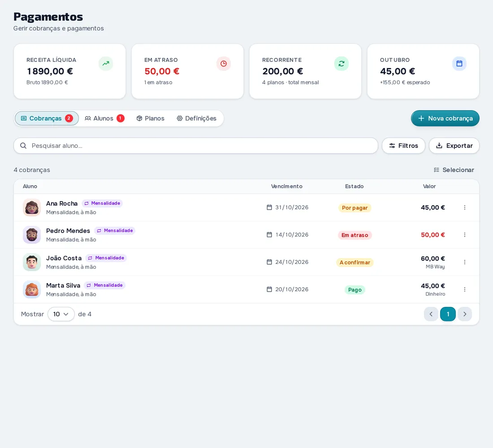Switch to the Alunos tab
Viewport: 493px width, 448px height.
click(x=104, y=118)
